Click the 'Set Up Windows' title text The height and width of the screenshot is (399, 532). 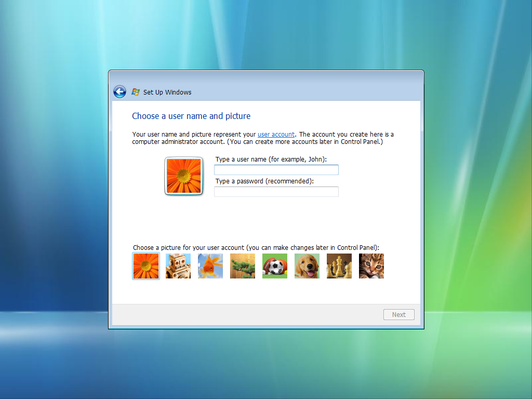point(167,92)
